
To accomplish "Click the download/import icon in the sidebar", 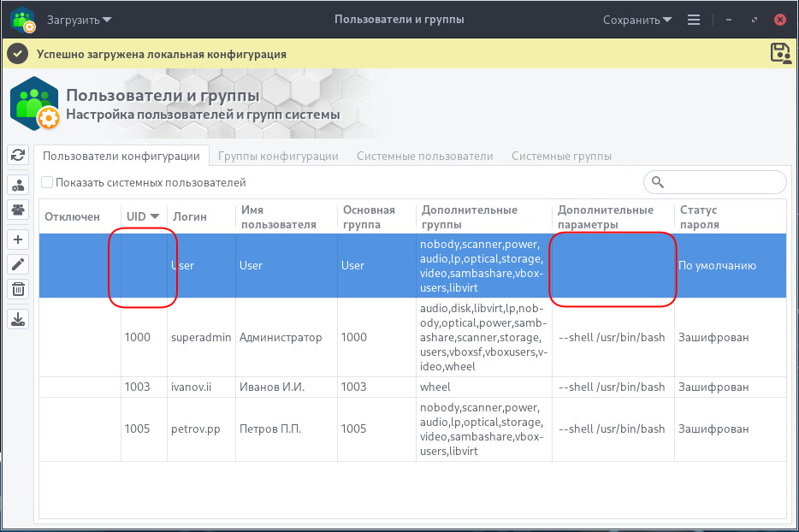I will pos(18,319).
